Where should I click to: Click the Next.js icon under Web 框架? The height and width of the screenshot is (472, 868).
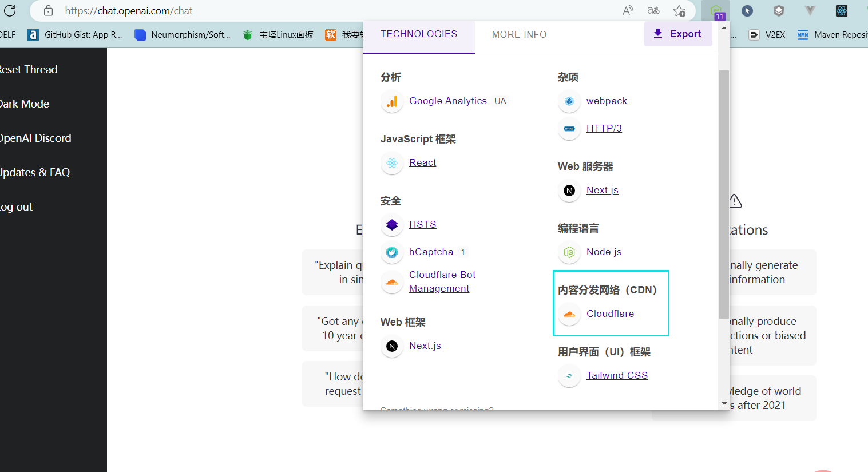392,346
